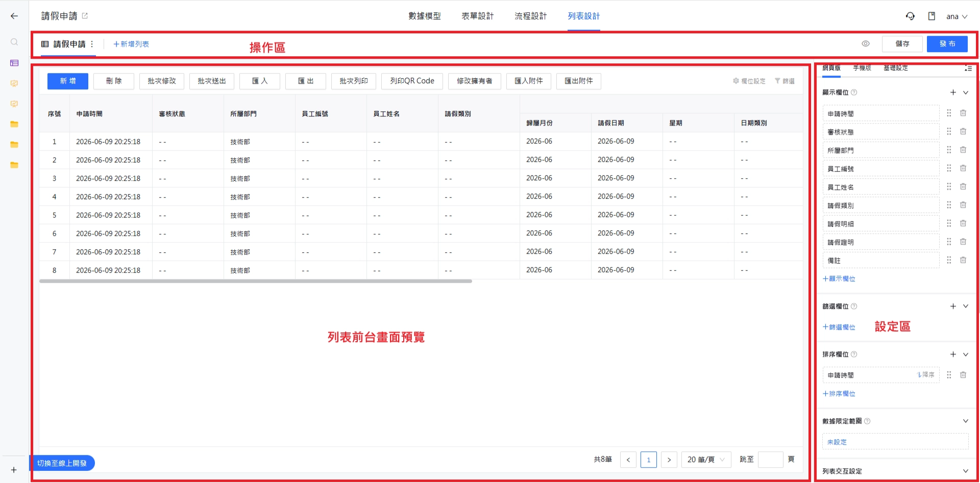The width and height of the screenshot is (980, 483).
Task: Switch to 手機版 settings tab
Action: pyautogui.click(x=862, y=68)
